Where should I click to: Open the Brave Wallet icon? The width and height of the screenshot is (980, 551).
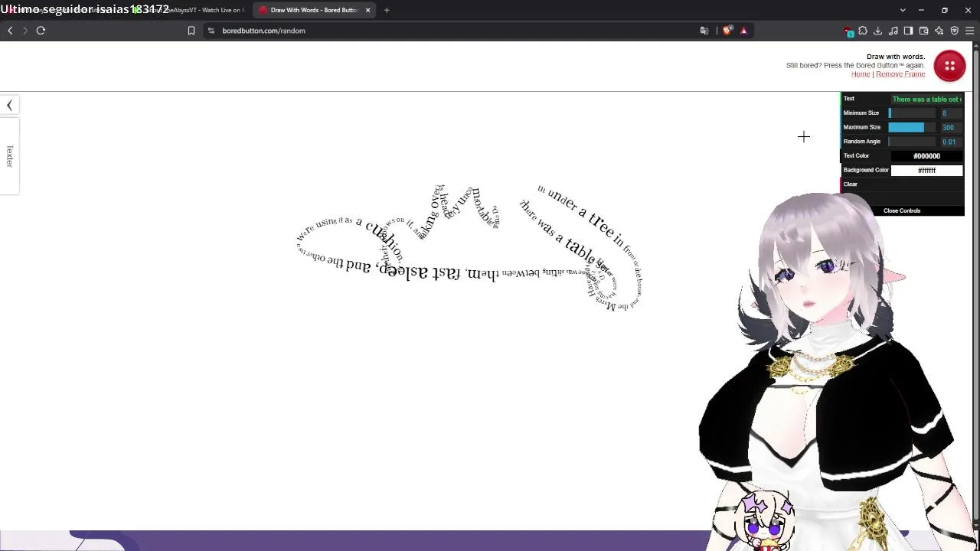click(924, 31)
